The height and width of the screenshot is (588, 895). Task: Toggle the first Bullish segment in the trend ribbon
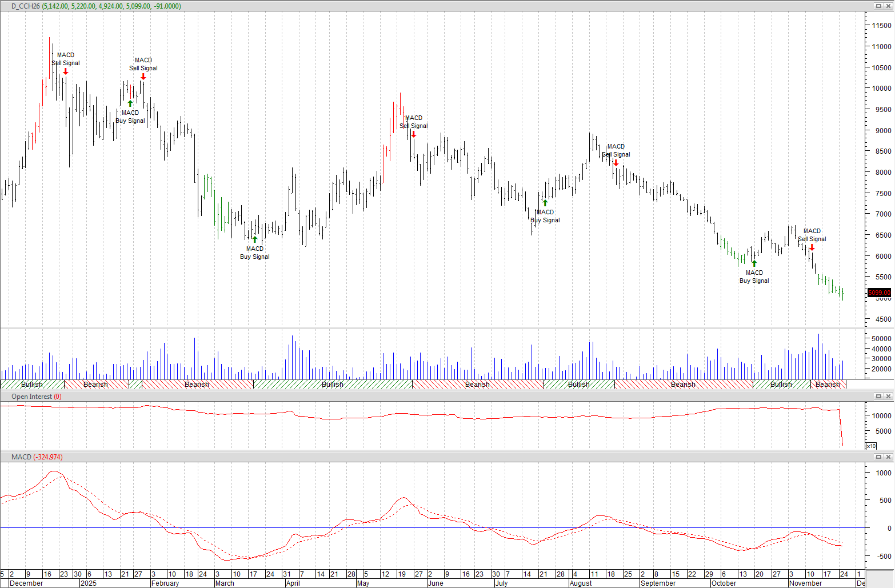[x=31, y=385]
